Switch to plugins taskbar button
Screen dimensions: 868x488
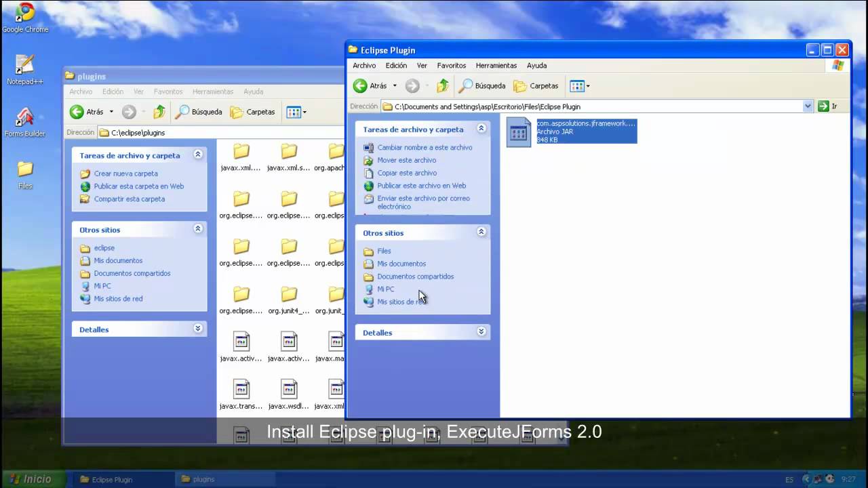coord(224,479)
